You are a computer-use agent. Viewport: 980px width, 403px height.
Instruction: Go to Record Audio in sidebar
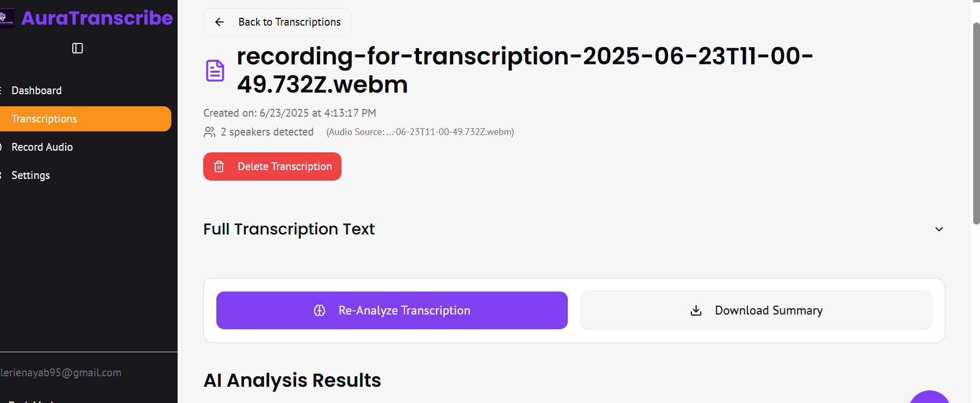(x=42, y=147)
